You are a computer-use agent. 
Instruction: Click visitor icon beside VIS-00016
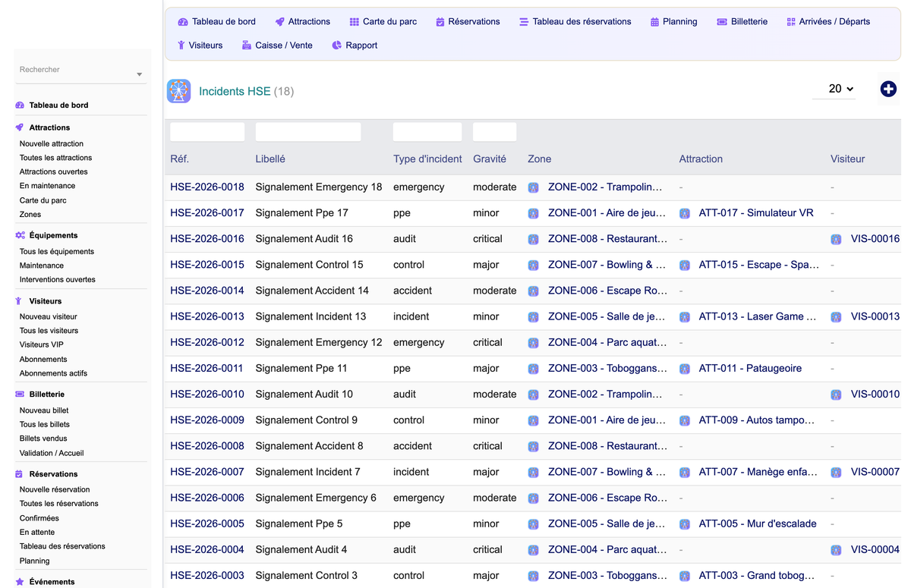pyautogui.click(x=836, y=239)
